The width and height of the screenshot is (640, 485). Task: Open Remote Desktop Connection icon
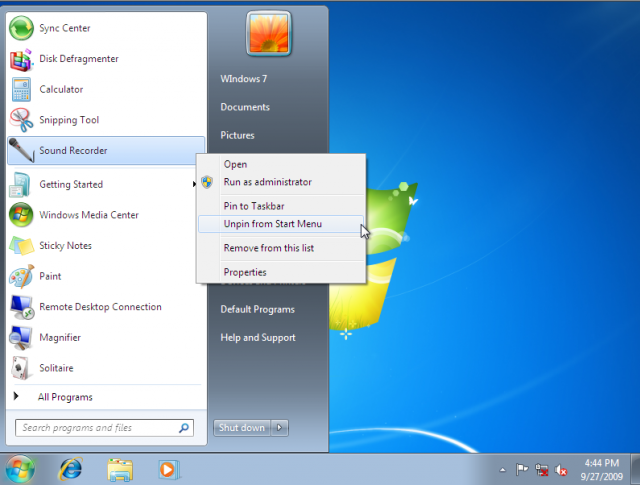pos(21,307)
